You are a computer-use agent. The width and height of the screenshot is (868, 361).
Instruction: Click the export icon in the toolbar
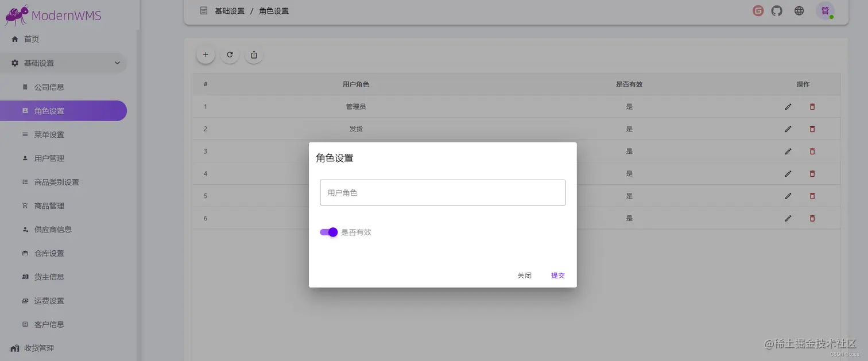click(x=254, y=55)
